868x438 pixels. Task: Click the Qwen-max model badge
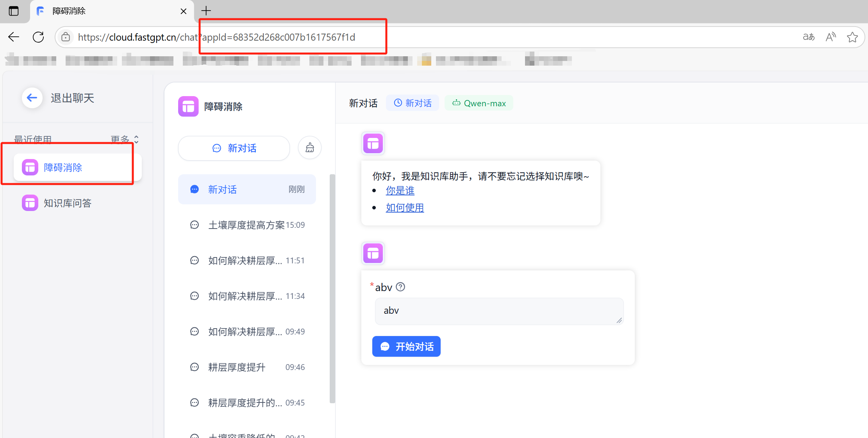479,103
